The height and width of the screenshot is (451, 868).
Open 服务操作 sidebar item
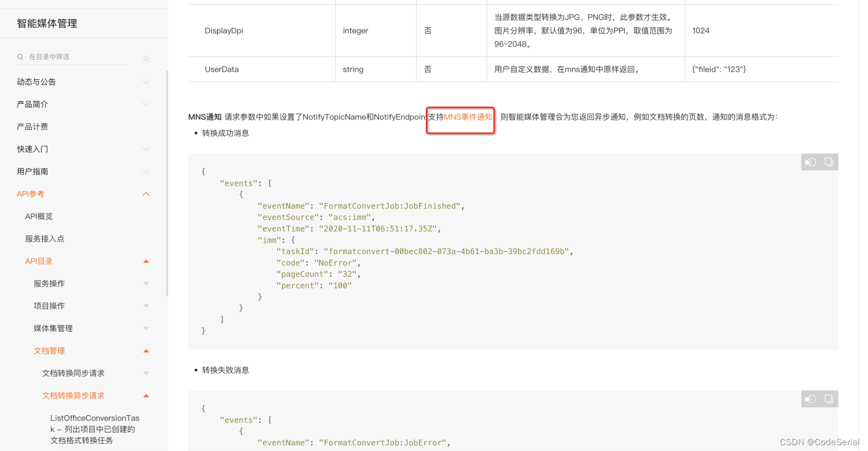tap(49, 283)
